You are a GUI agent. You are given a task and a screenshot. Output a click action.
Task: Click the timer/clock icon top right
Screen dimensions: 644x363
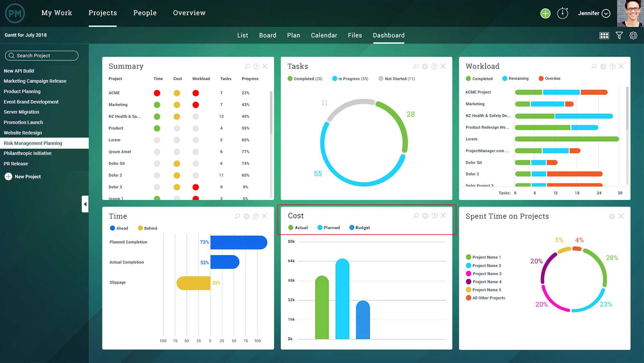click(562, 12)
